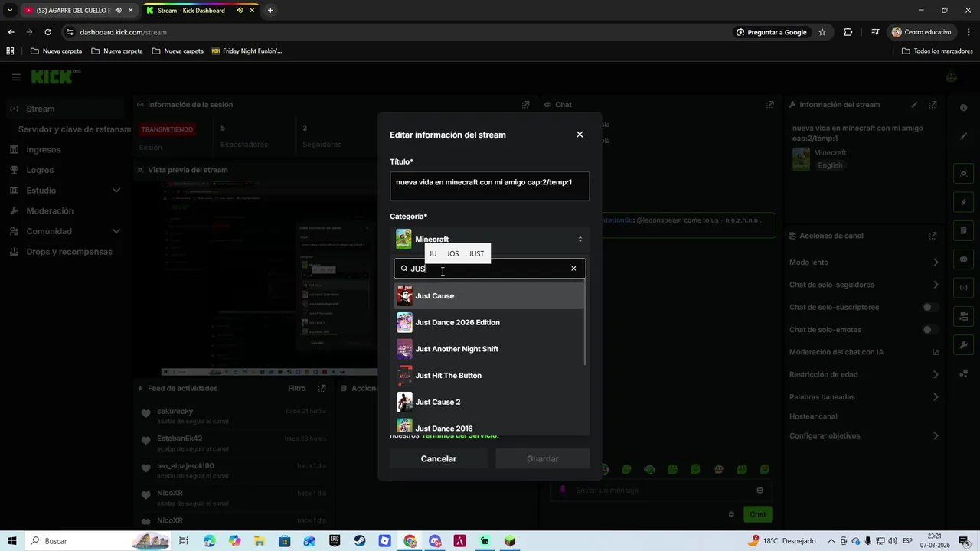
Task: Expand the Comunidad sidebar section
Action: (x=64, y=231)
